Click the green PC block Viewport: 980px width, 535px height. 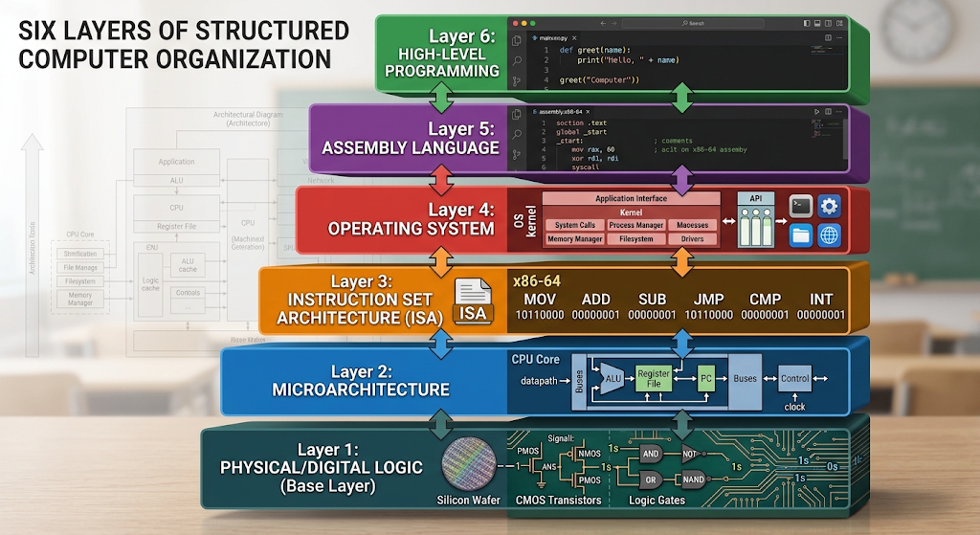(x=706, y=379)
